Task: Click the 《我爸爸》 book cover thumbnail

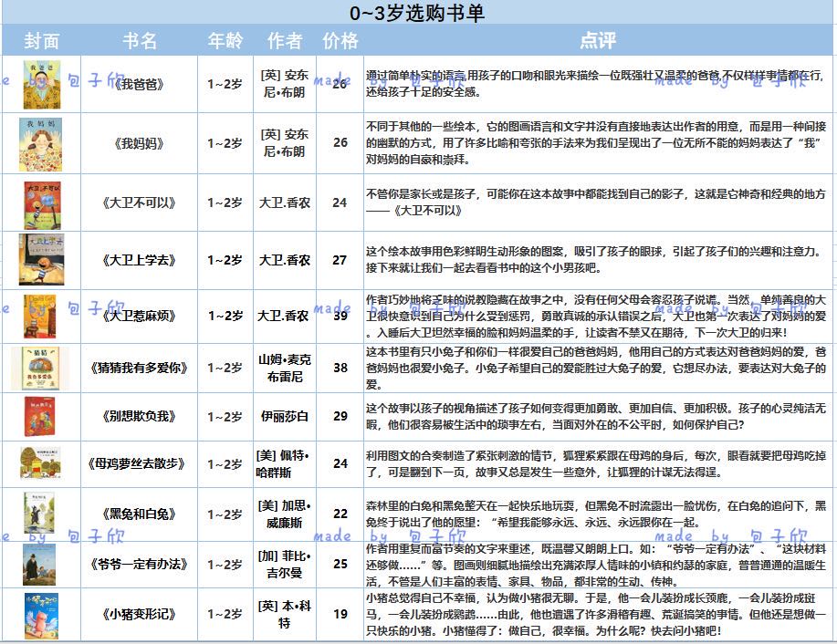Action: (42, 84)
